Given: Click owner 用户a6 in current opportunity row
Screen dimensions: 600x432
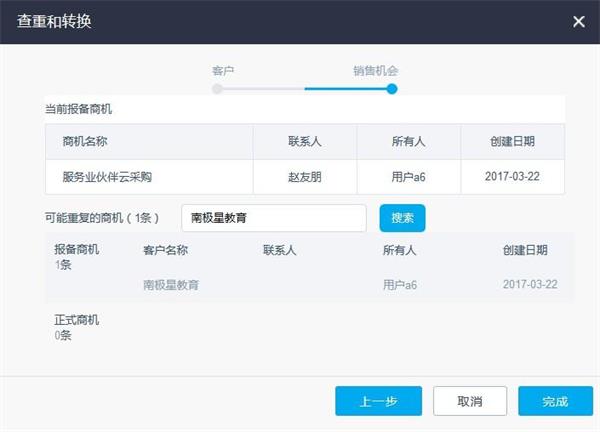Looking at the screenshot, I should [408, 177].
